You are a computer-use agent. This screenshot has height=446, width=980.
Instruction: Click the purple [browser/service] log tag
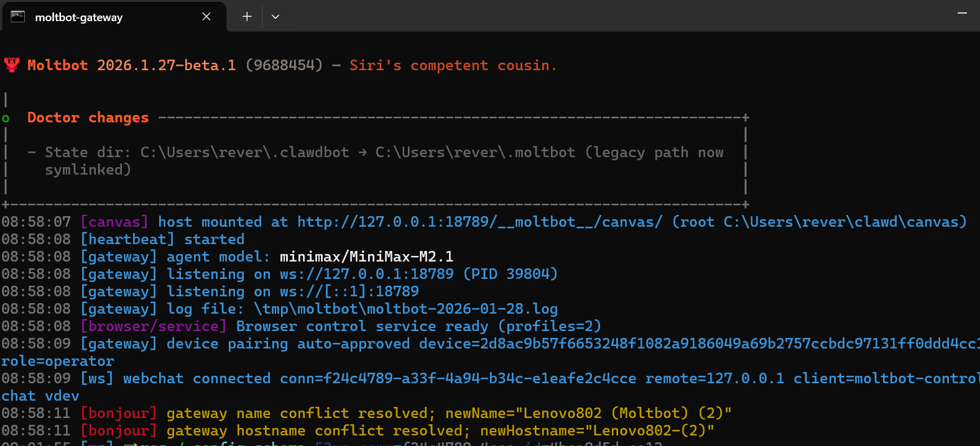154,326
